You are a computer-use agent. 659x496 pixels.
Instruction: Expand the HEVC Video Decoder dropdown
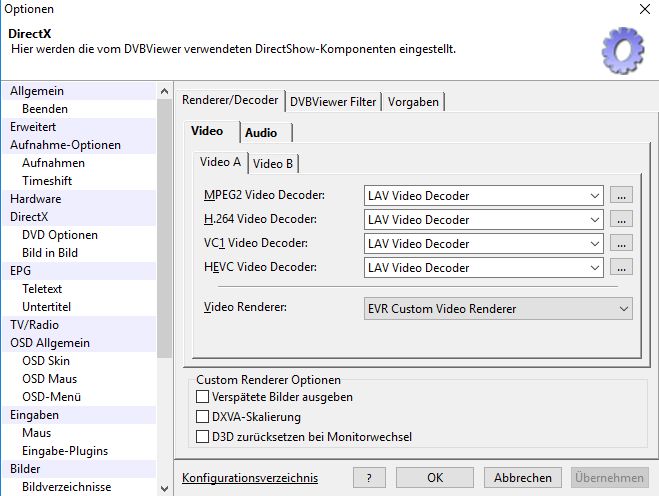(x=594, y=268)
